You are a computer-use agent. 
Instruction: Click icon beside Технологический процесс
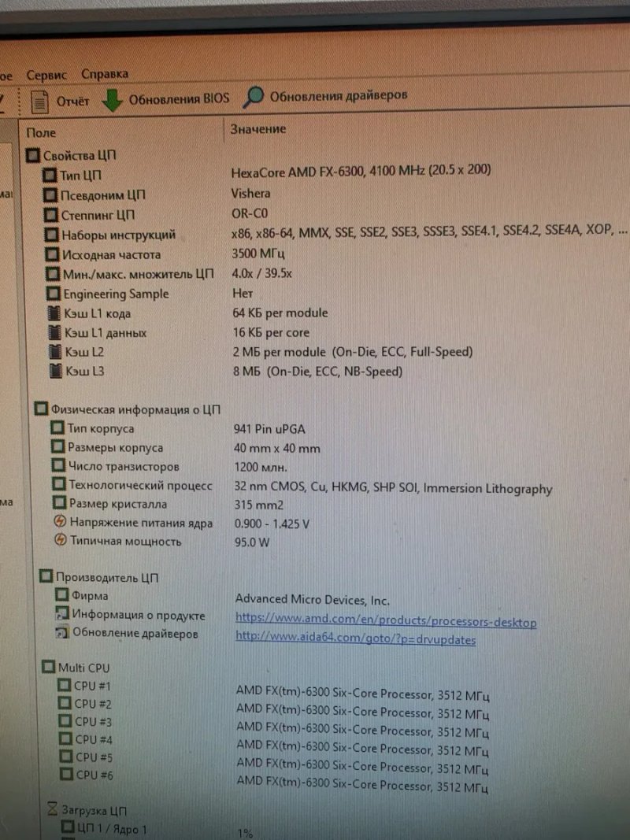tap(58, 483)
